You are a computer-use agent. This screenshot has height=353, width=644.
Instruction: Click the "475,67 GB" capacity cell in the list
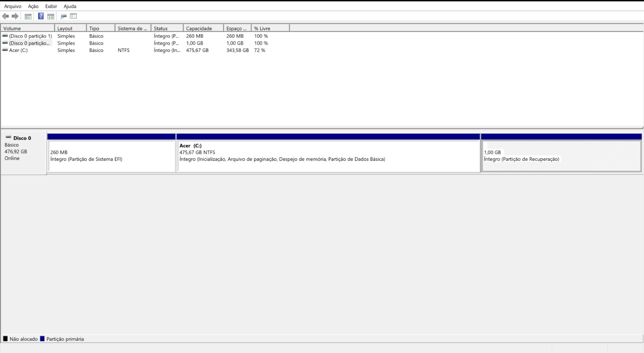coord(197,50)
